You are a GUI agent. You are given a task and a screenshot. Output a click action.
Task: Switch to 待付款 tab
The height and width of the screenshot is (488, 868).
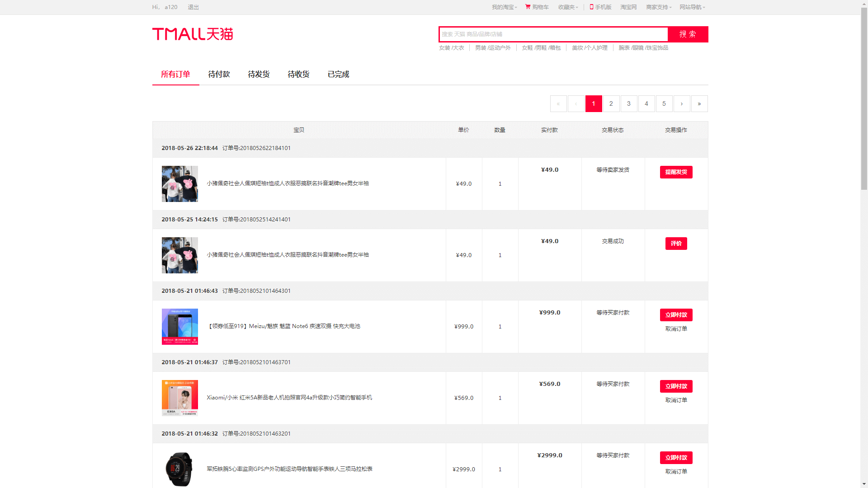pos(219,74)
